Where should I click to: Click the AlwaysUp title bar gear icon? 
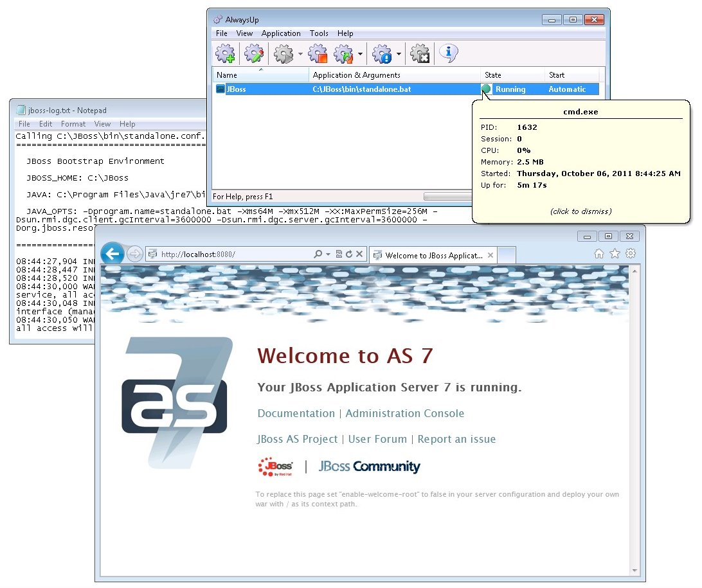coord(218,19)
